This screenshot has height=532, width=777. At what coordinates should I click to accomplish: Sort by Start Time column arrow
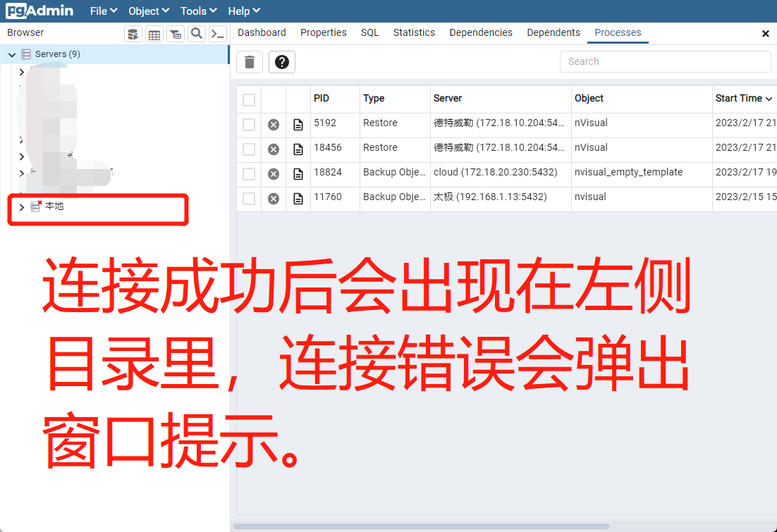pyautogui.click(x=769, y=99)
